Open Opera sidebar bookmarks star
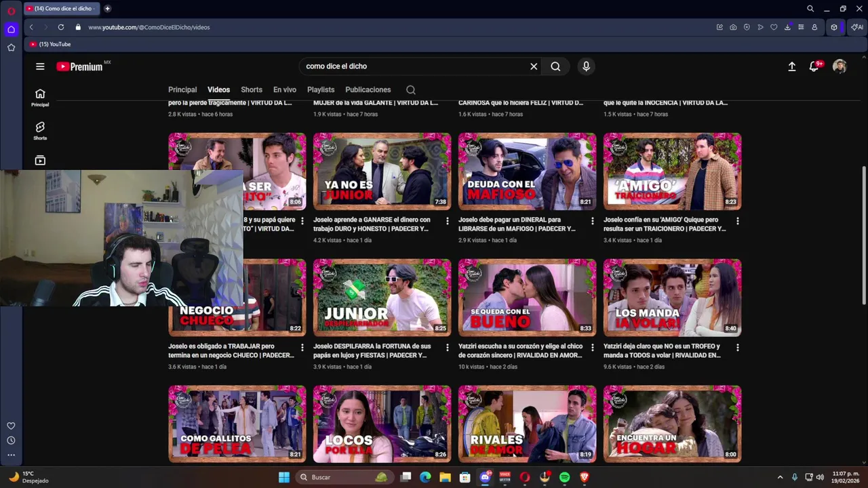Viewport: 868px width, 488px height. click(11, 47)
